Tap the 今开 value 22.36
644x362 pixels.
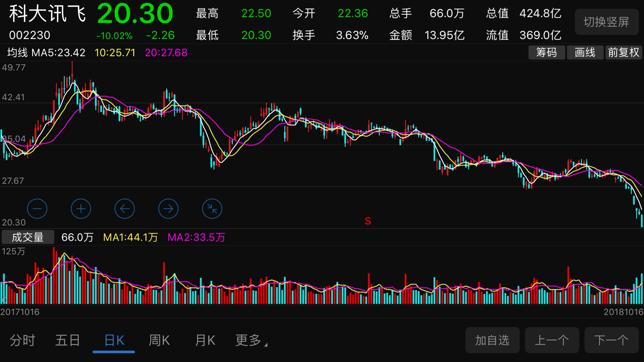coord(353,13)
